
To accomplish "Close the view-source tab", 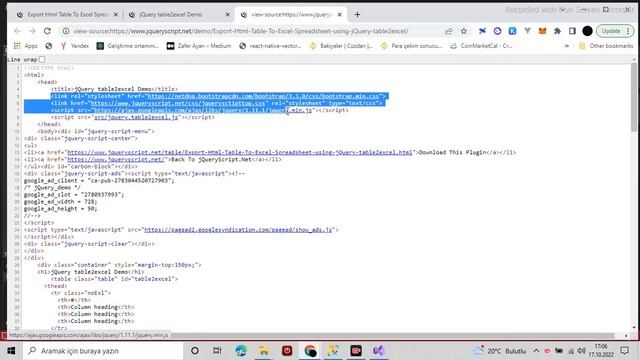I will [339, 15].
